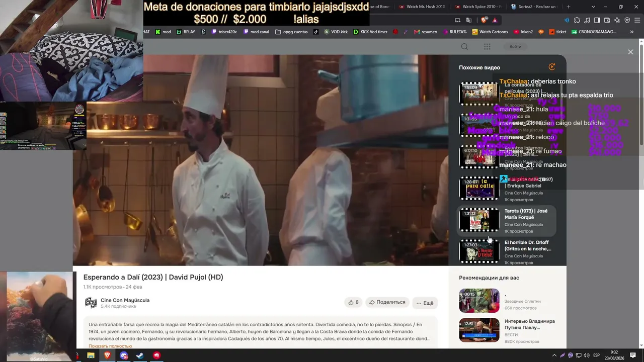Click the search magnifier icon on the video site
644x362 pixels.
(464, 46)
